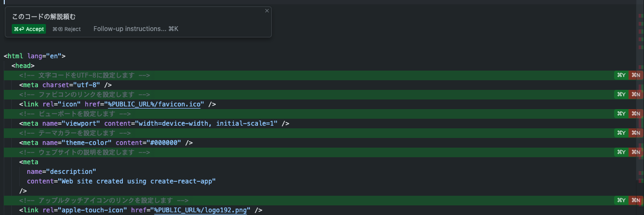Reject the UTF-8 charset comment with ⌘N
644x215 pixels.
pyautogui.click(x=636, y=75)
